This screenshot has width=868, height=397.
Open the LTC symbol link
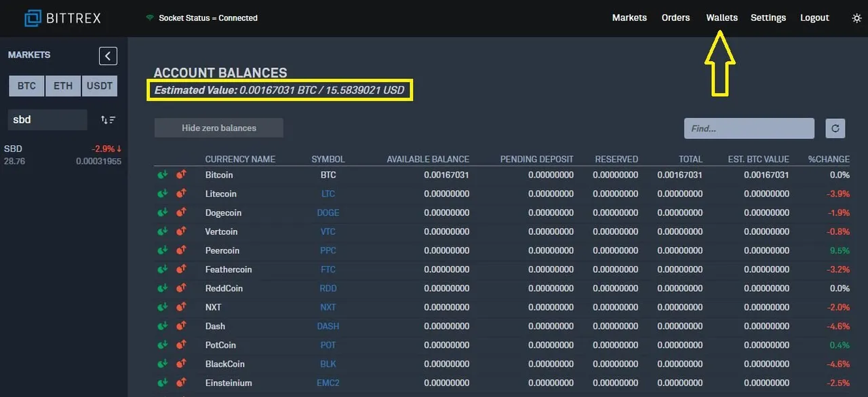tap(328, 193)
